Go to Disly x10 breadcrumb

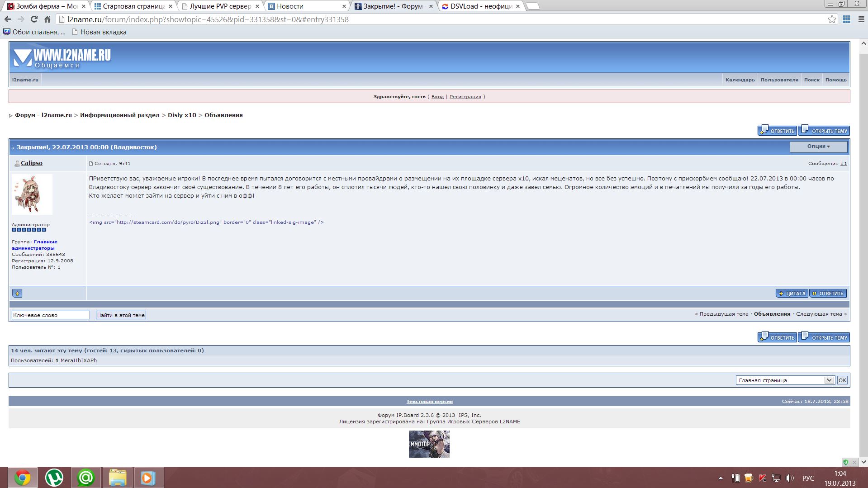pos(182,115)
